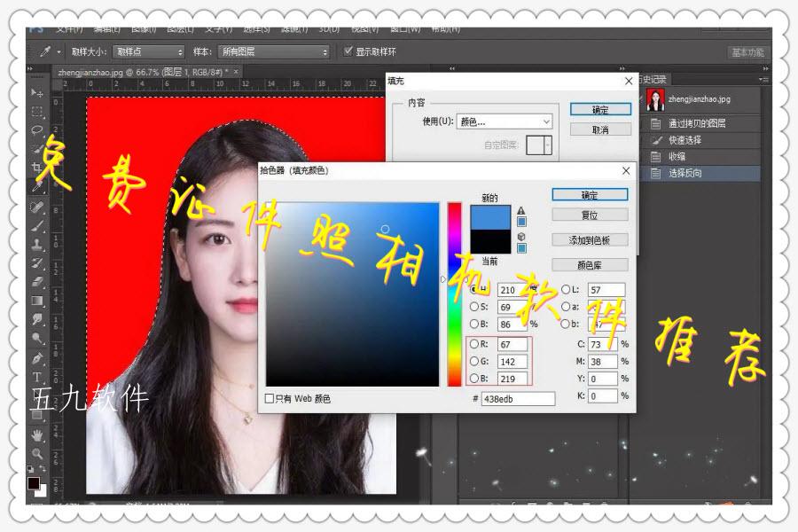The width and height of the screenshot is (798, 532).
Task: Click 添加到色板 button
Action: click(589, 240)
